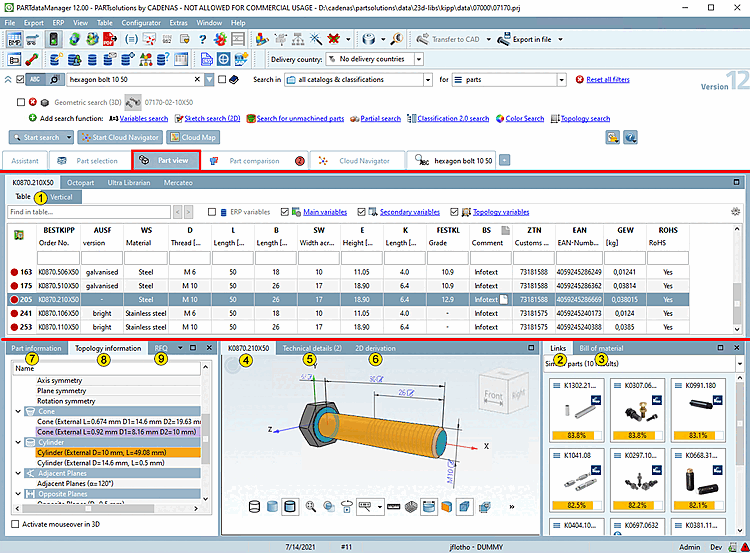The width and height of the screenshot is (750, 553).
Task: Click the zoom magnifier icon below 3D view
Action: click(309, 507)
